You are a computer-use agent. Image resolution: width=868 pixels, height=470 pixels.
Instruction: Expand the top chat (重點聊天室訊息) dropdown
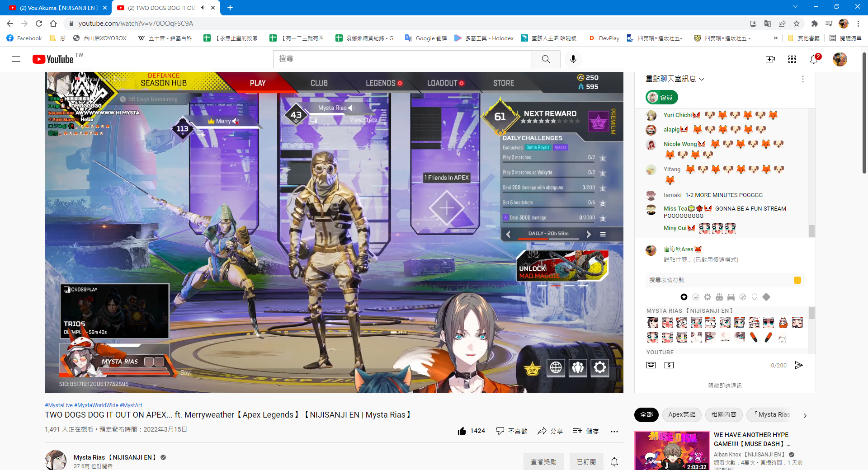(675, 79)
